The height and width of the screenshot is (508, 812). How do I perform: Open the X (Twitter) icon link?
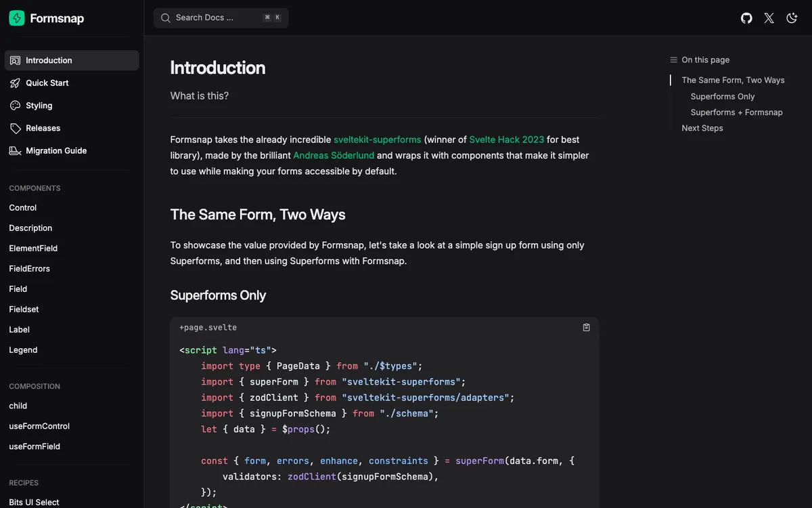pos(769,18)
